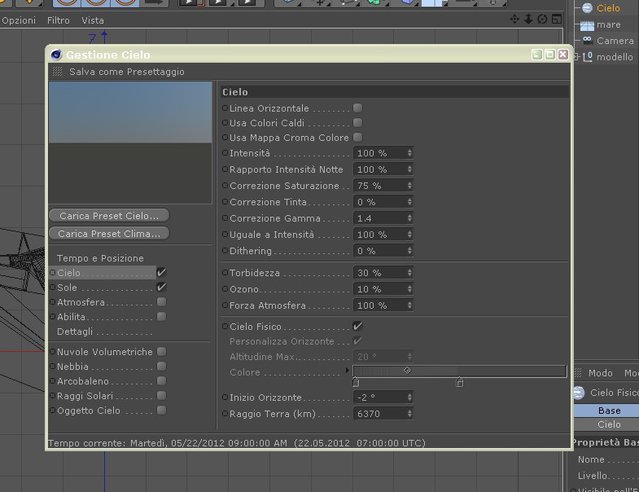Click the left gradient color knot
Viewport: 639px width, 492px height.
(355, 382)
